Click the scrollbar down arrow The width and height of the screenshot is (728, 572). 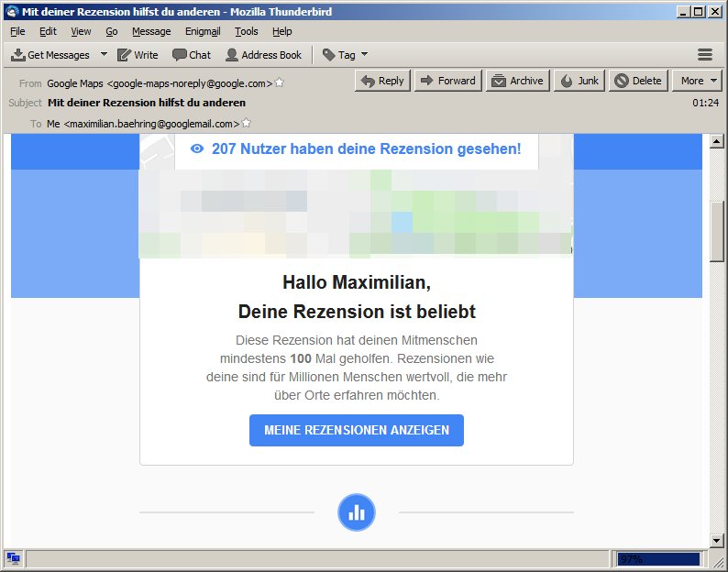click(716, 541)
